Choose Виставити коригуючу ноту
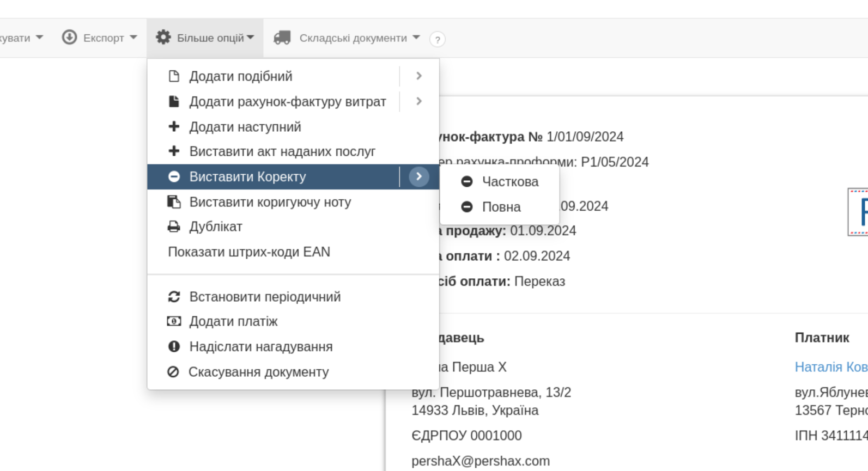The height and width of the screenshot is (471, 868). 270,202
